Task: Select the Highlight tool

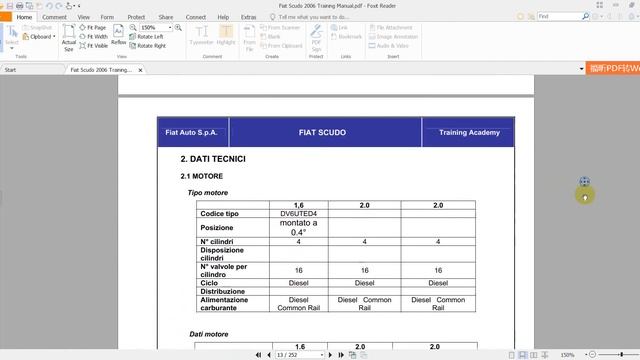Action: pos(226,35)
